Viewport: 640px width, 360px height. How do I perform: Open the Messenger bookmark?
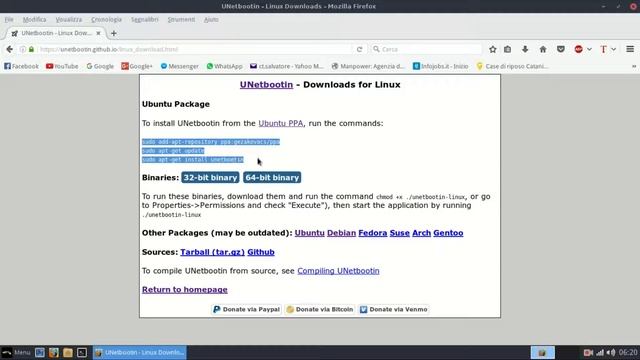179,66
